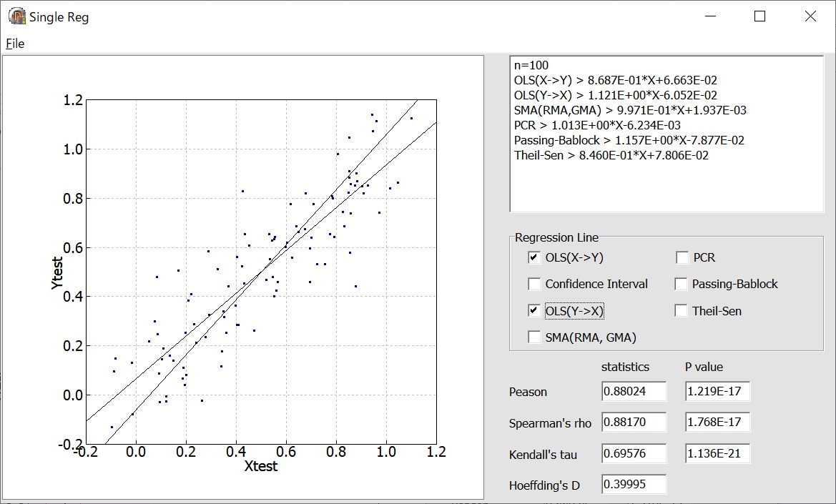
Task: Click the Ytest axis label
Action: pyautogui.click(x=57, y=273)
